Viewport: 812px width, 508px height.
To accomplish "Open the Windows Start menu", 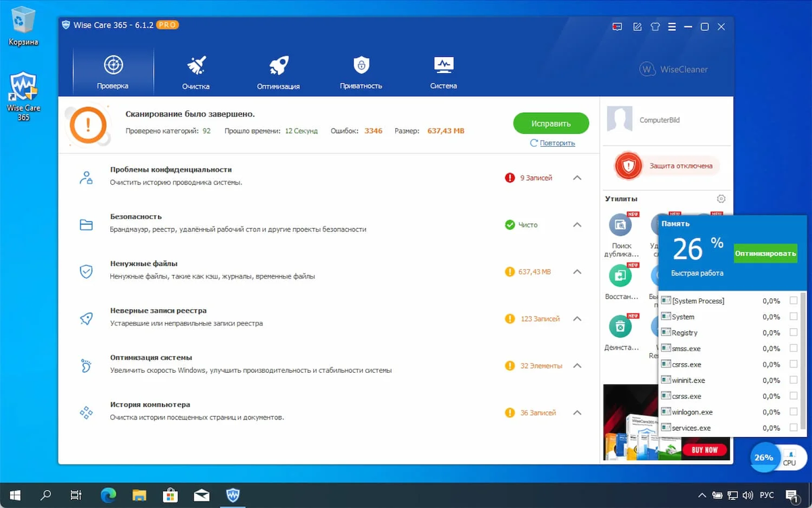I will [x=14, y=495].
